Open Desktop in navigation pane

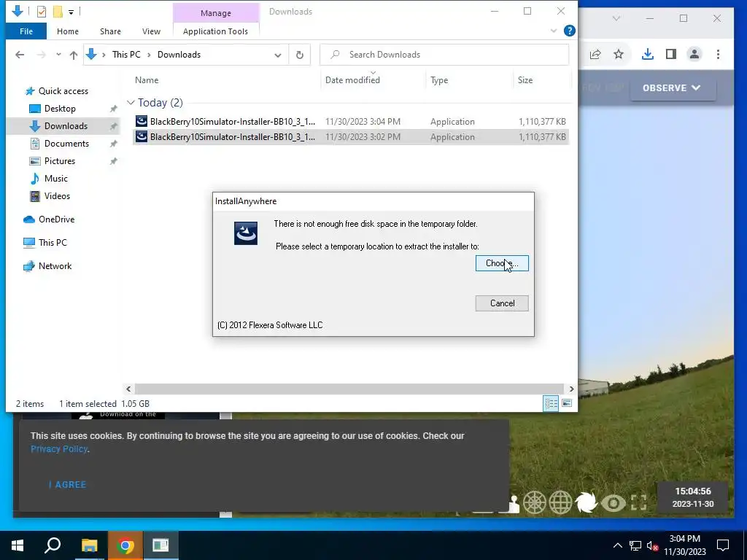click(60, 109)
